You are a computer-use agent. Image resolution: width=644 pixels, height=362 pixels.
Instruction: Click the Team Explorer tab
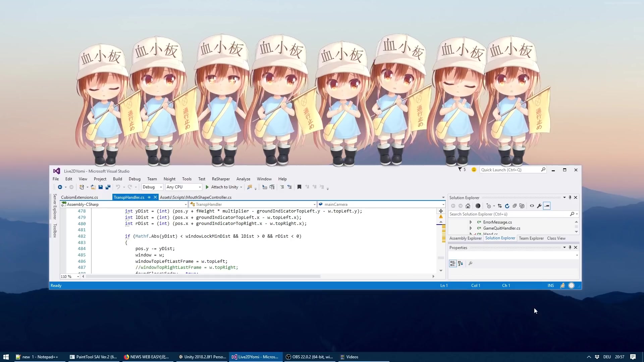pos(531,238)
